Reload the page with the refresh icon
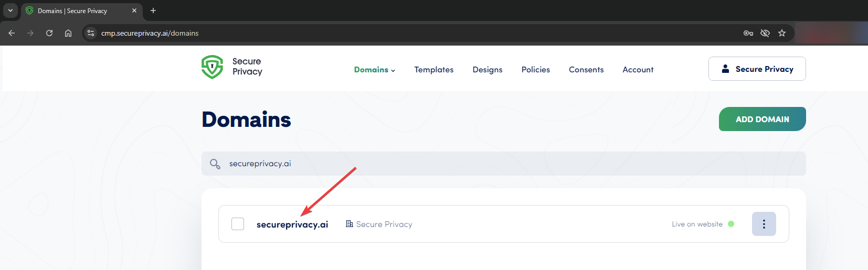868x270 pixels. tap(49, 33)
